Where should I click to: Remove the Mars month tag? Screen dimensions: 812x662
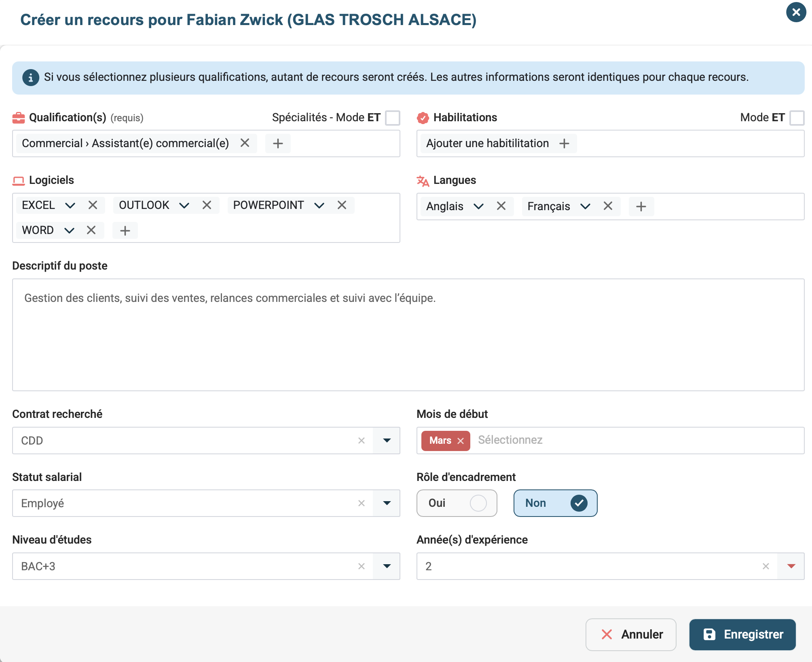(461, 441)
